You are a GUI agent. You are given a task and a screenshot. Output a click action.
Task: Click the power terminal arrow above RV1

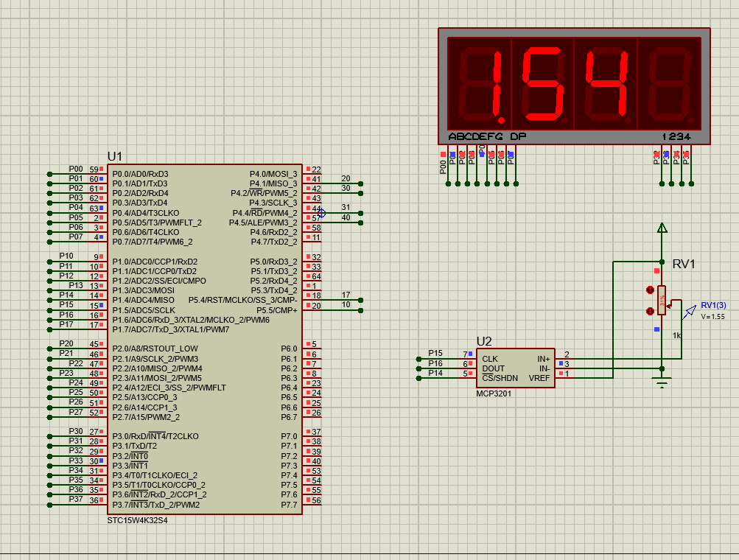pyautogui.click(x=662, y=228)
